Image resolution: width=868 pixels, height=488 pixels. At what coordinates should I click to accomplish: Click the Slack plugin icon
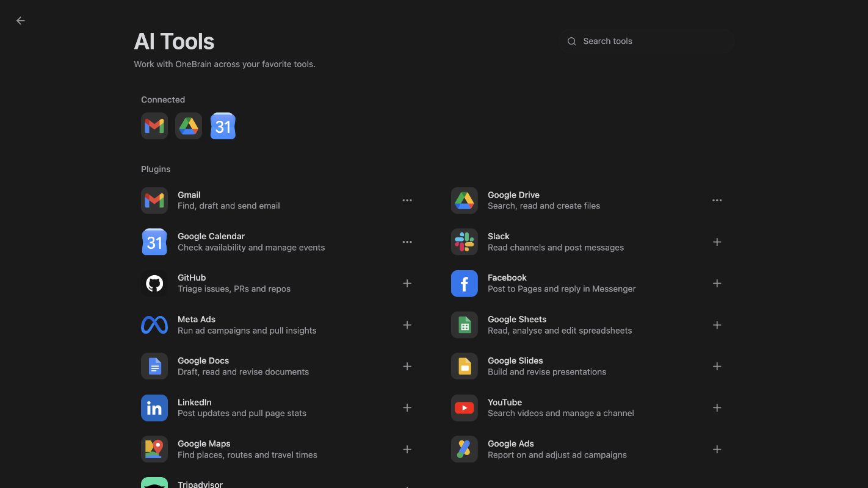(x=465, y=242)
